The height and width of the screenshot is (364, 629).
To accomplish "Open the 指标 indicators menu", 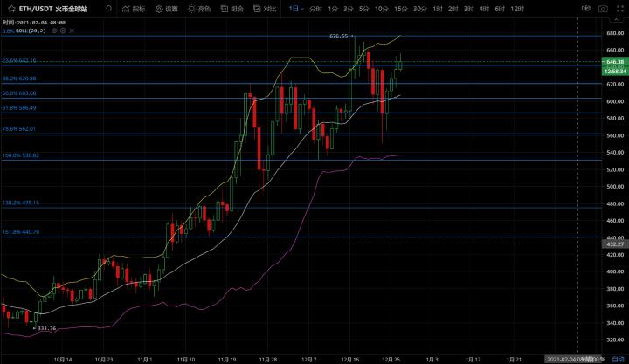I will [134, 9].
